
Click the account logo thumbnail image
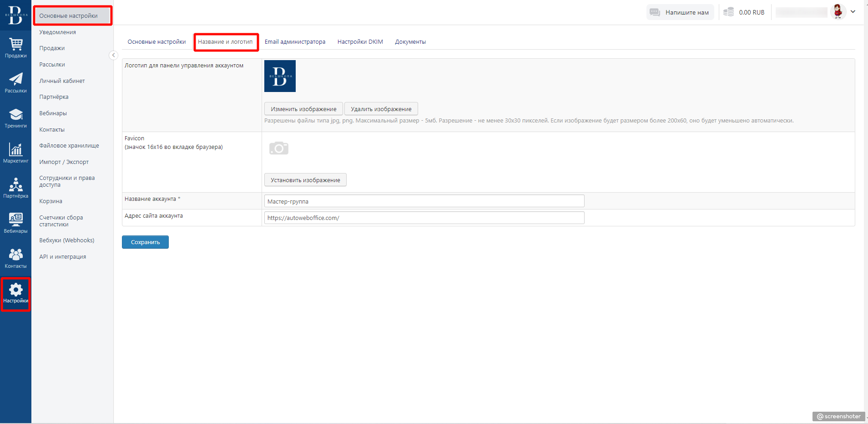click(280, 76)
